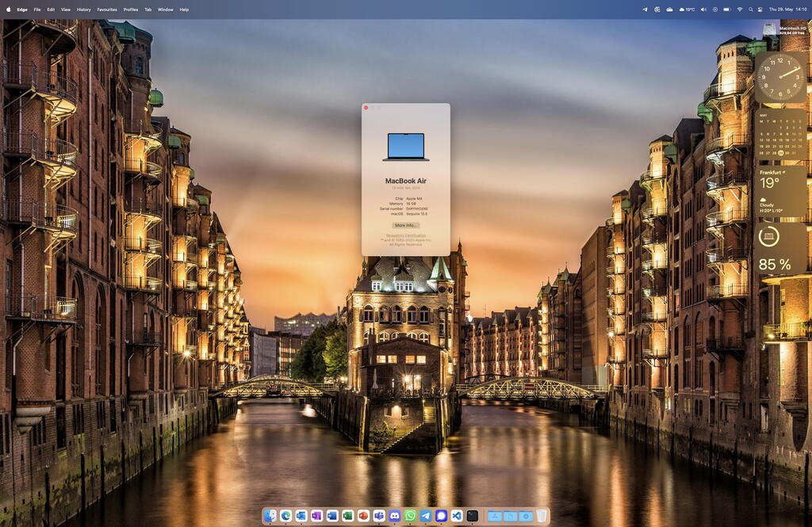
Task: Click the "Serial number" label
Action: tap(392, 208)
